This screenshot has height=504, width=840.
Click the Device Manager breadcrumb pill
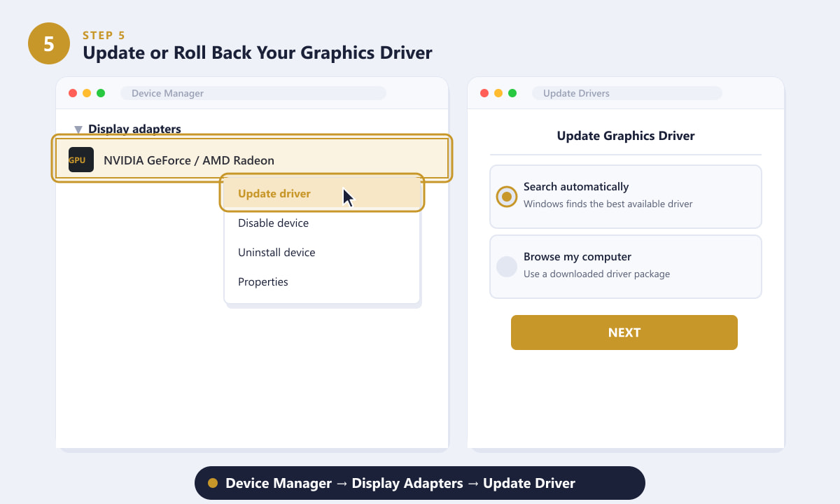point(420,483)
